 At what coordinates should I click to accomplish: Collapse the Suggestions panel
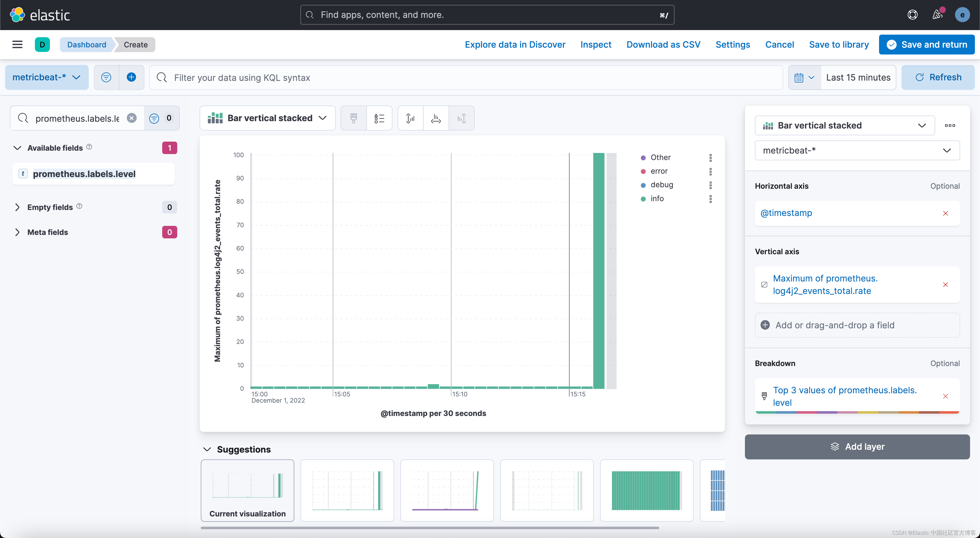click(207, 449)
